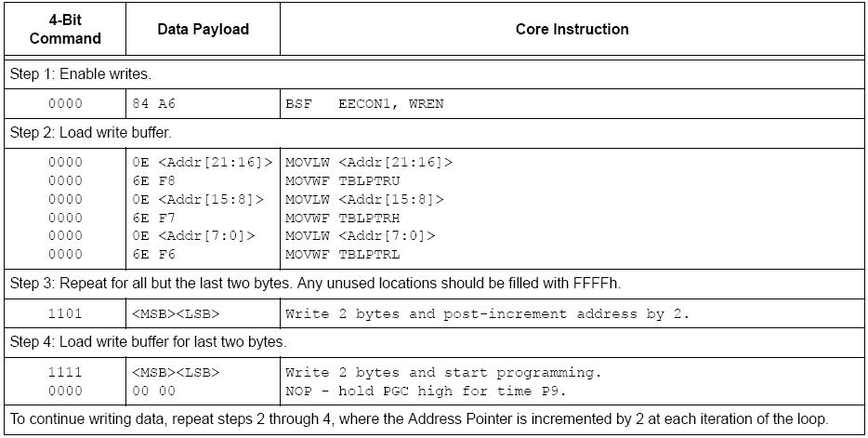This screenshot has width=868, height=438.
Task: Click the BSF EECON1, WREN instruction
Action: [364, 103]
